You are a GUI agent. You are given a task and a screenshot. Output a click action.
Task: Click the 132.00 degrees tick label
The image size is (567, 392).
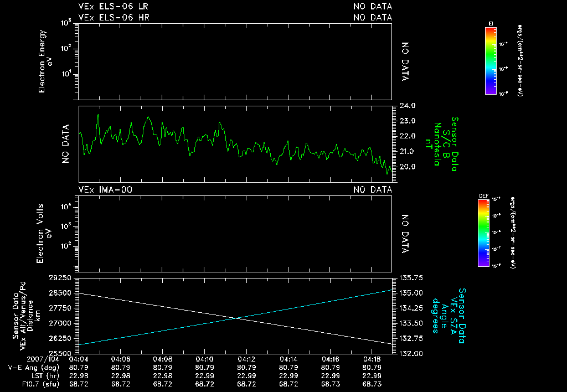click(x=411, y=353)
